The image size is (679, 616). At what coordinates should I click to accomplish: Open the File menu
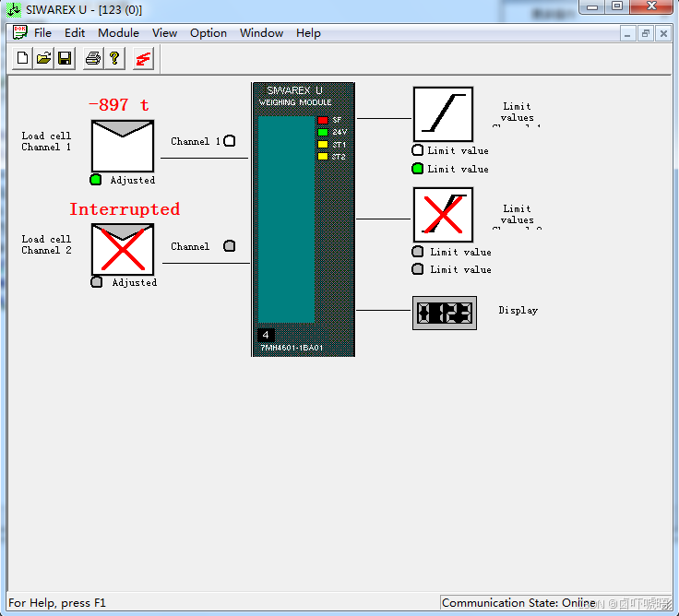42,33
